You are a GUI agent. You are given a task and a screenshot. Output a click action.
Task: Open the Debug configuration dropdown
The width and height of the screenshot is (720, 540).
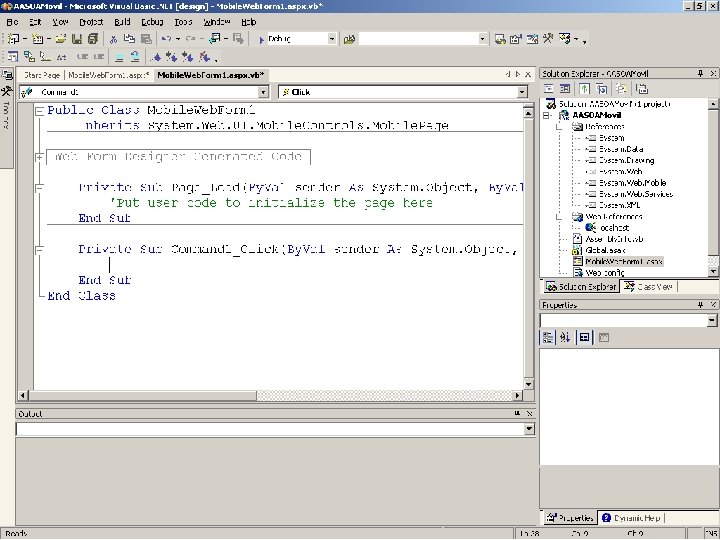pos(332,39)
